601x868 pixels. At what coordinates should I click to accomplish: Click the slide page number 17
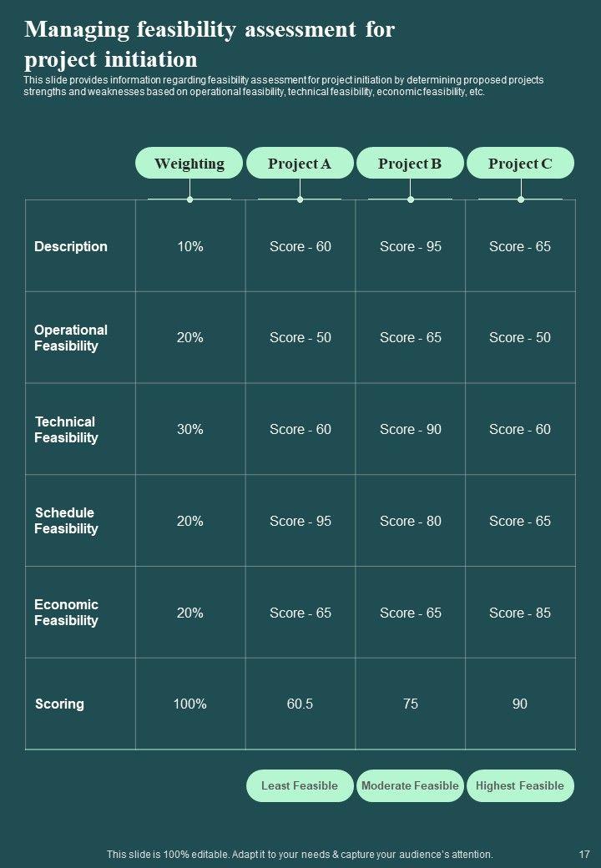(x=584, y=855)
